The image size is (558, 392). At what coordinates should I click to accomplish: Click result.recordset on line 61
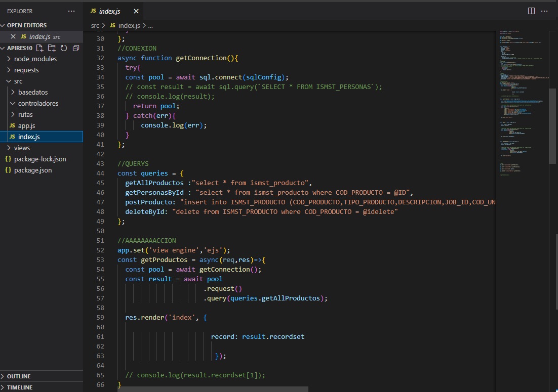[x=273, y=336]
